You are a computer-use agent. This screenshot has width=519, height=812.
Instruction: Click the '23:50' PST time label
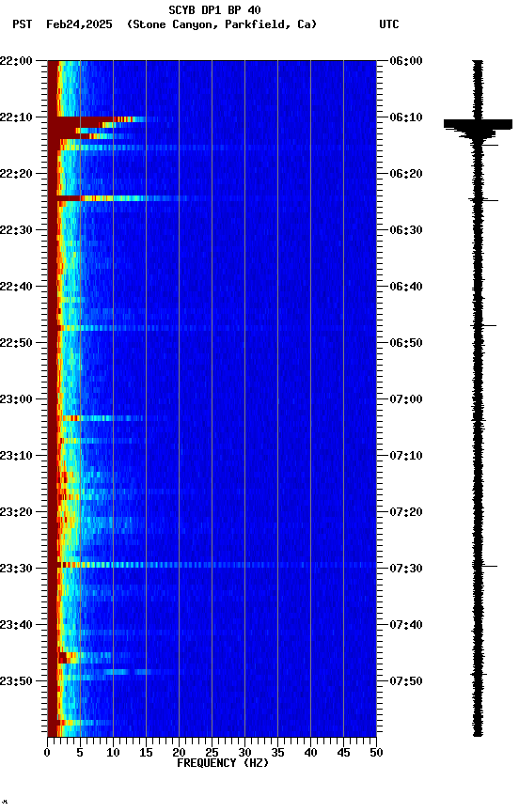16,681
